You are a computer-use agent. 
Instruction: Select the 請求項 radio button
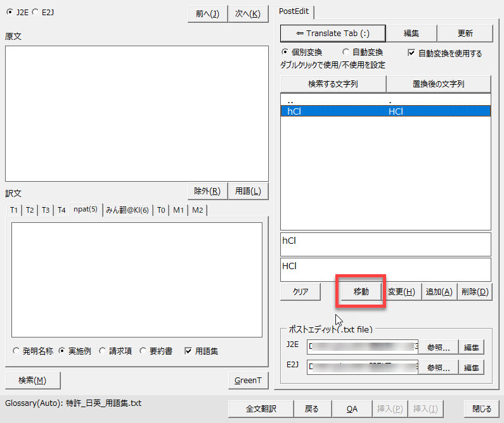[103, 350]
